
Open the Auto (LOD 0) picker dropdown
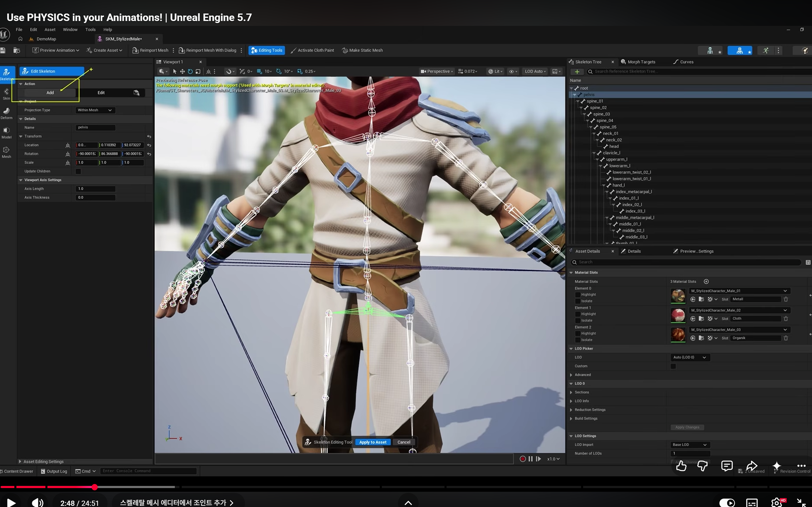(x=690, y=357)
